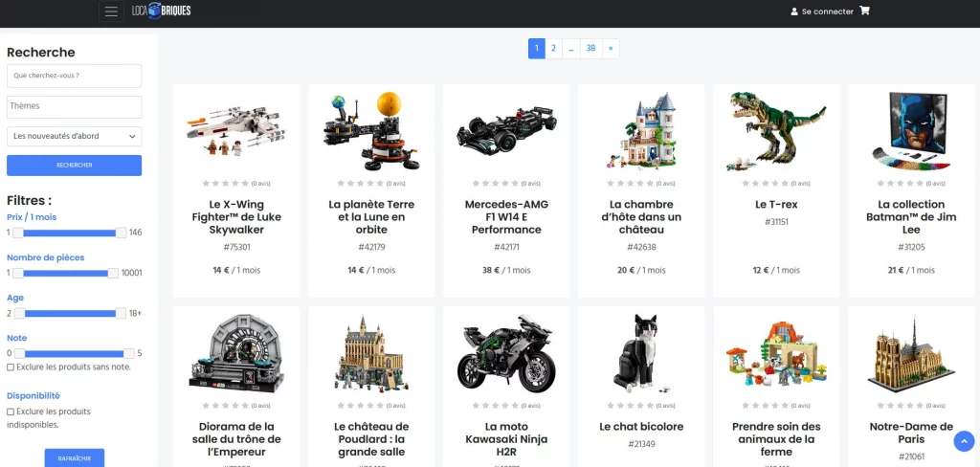This screenshot has height=467, width=980.
Task: Click title Mercedes-AMG F1 W14 E Performance
Action: (x=506, y=217)
